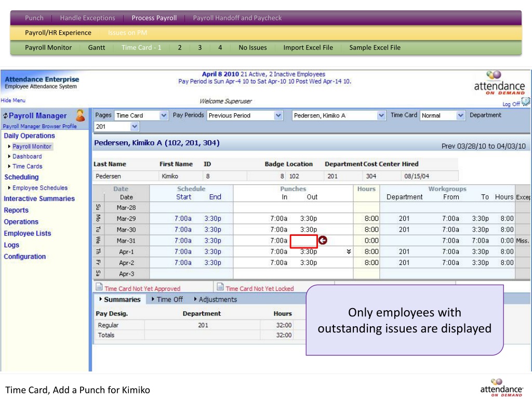Image resolution: width=532 pixels, height=399 pixels.
Task: Open Daily Operations section
Action: click(x=29, y=136)
